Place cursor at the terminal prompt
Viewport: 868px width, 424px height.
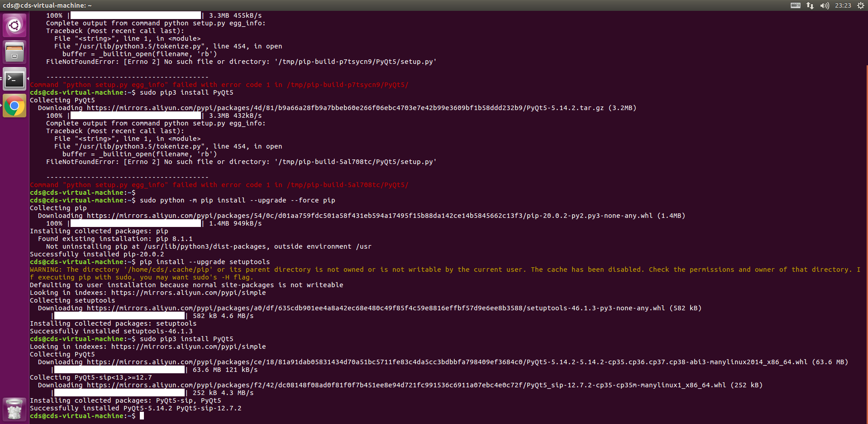142,415
